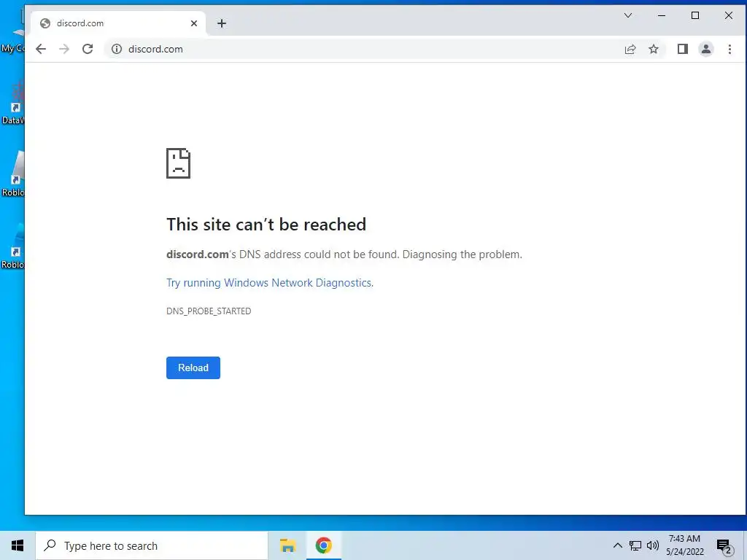Viewport: 747px width, 560px height.
Task: Open the tab search chevron dropdown
Action: tap(628, 15)
